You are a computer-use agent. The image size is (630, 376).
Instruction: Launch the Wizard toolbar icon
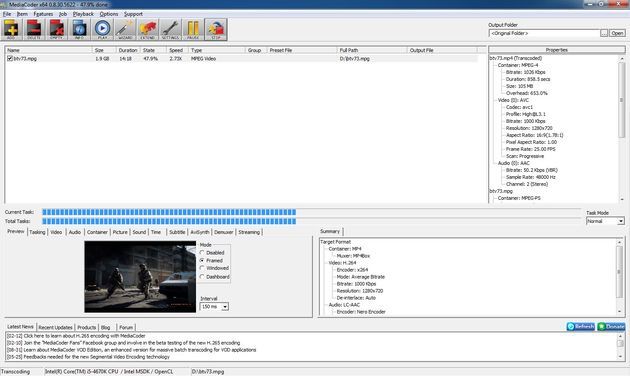coord(125,29)
